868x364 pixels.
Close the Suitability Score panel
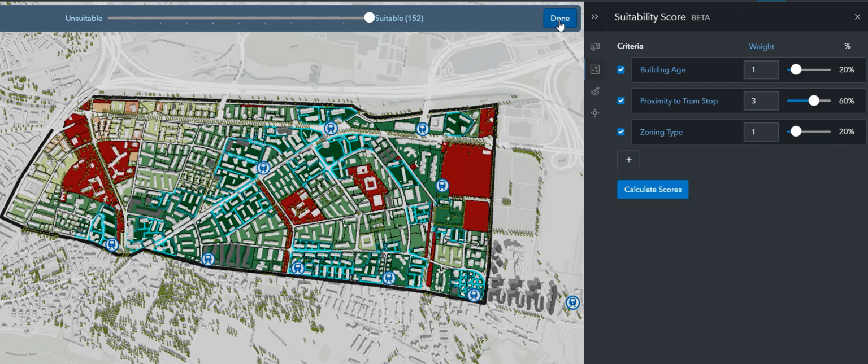point(858,16)
